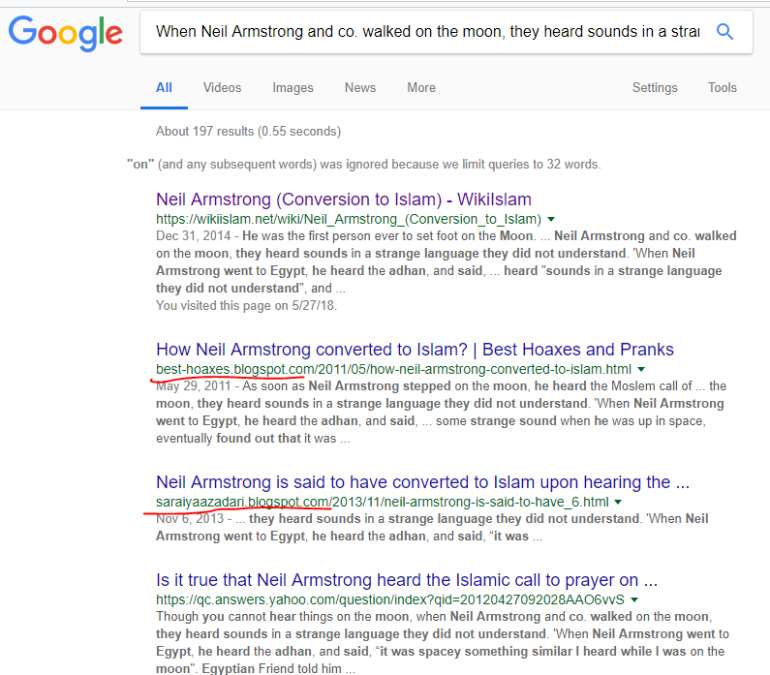Image resolution: width=770 pixels, height=675 pixels.
Task: Click the saraiyaazadari.blogspot.com URL line
Action: pos(382,502)
